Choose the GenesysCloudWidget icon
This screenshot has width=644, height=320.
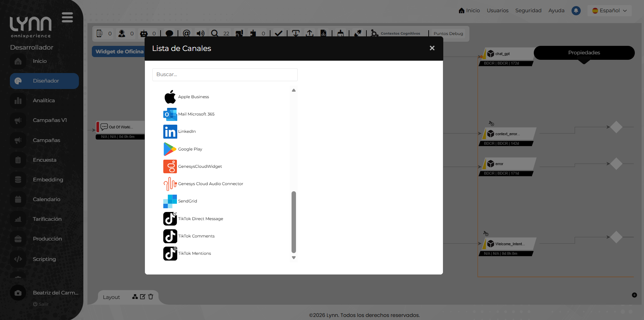(x=170, y=166)
